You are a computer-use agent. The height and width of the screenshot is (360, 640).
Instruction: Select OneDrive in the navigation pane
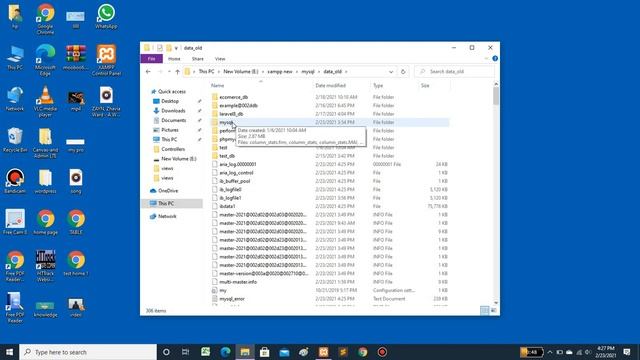pyautogui.click(x=168, y=191)
